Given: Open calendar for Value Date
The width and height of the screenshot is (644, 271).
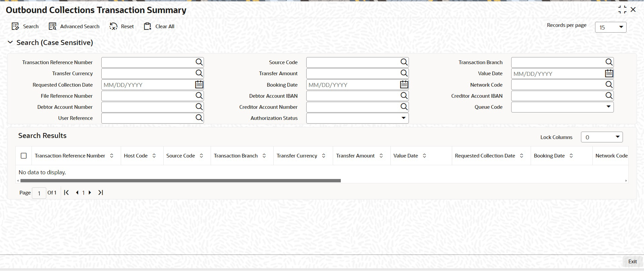Looking at the screenshot, I should click(609, 73).
